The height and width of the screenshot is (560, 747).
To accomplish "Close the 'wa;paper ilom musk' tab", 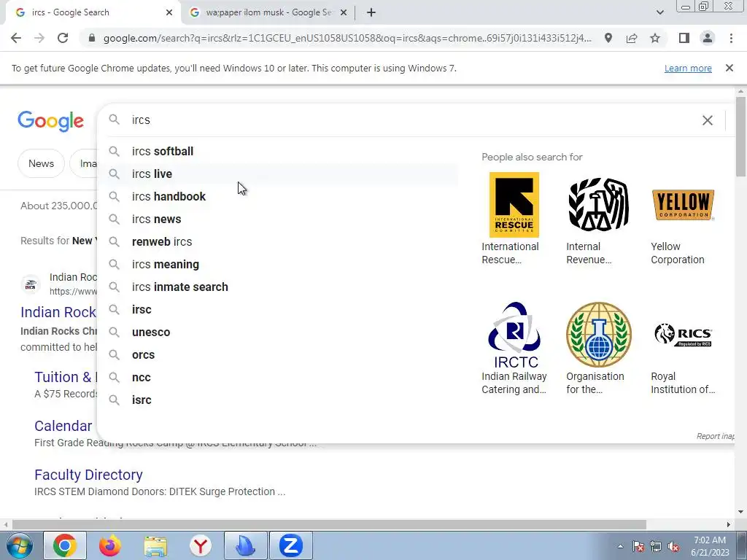I will (344, 12).
